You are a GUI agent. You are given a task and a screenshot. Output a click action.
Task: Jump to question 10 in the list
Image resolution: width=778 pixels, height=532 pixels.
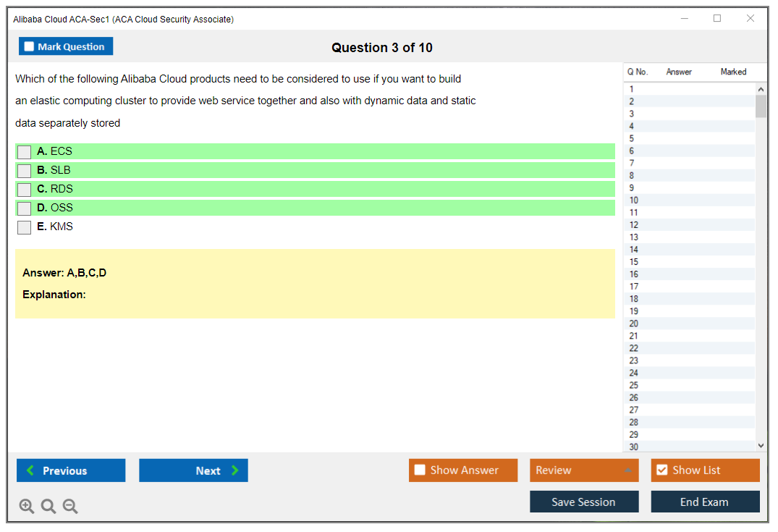tap(634, 200)
